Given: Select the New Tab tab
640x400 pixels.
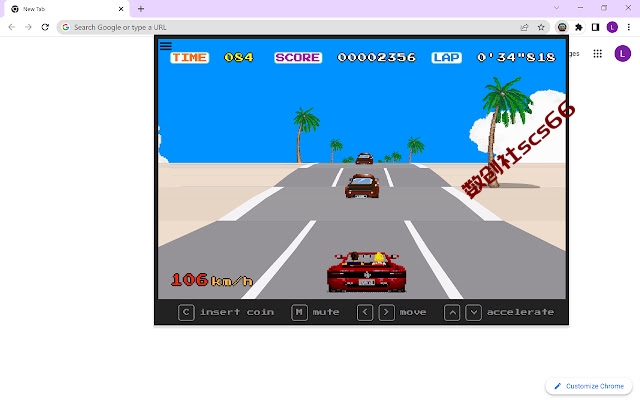Looking at the screenshot, I should [67, 9].
